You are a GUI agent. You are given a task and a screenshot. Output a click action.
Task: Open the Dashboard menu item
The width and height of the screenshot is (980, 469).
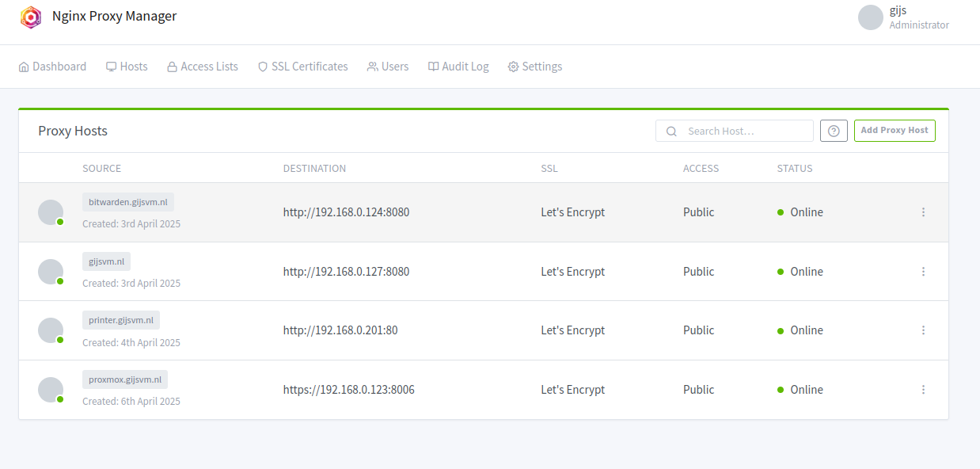pyautogui.click(x=52, y=67)
